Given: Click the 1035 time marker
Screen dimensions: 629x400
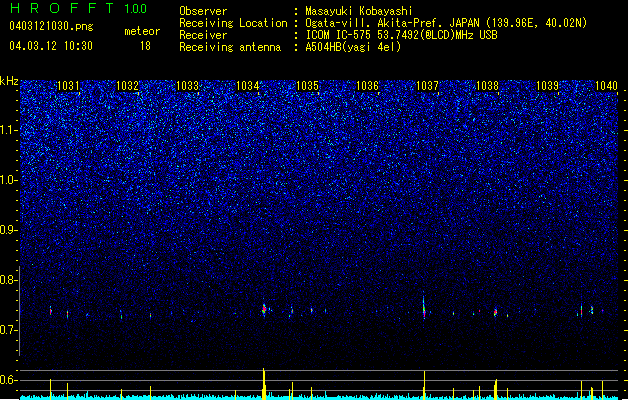Looking at the screenshot, I should [x=307, y=85].
